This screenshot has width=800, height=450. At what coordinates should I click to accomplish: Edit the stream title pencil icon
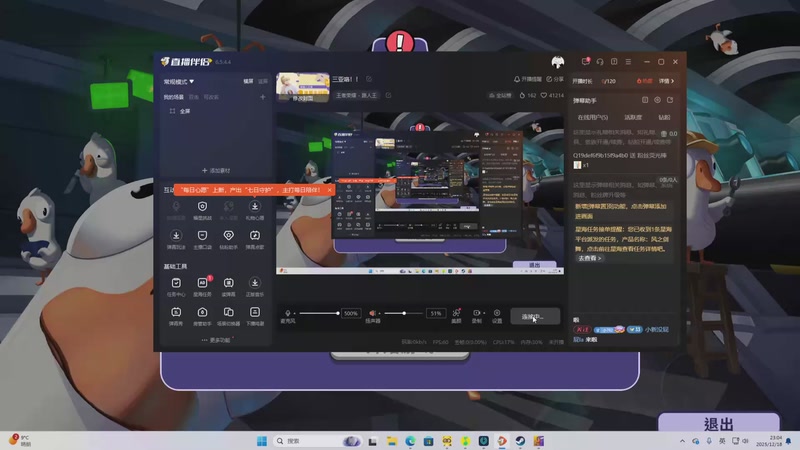(369, 79)
